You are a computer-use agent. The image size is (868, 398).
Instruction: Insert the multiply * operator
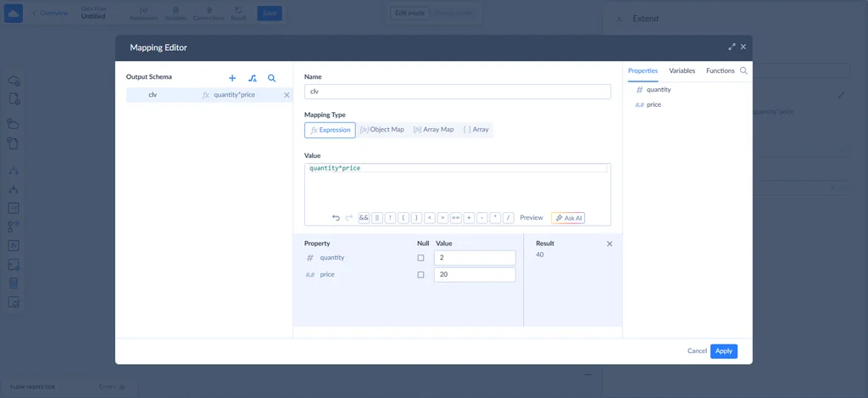click(x=495, y=218)
